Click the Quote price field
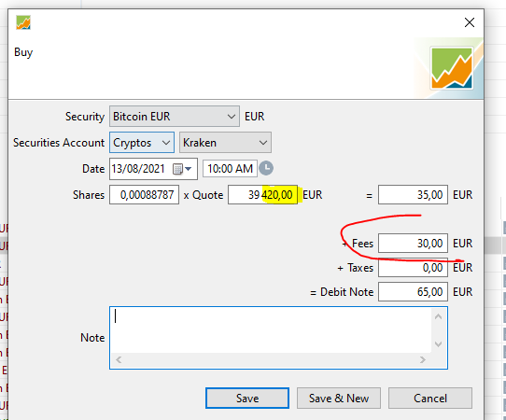Screen dimensions: 506x420 click(262, 194)
